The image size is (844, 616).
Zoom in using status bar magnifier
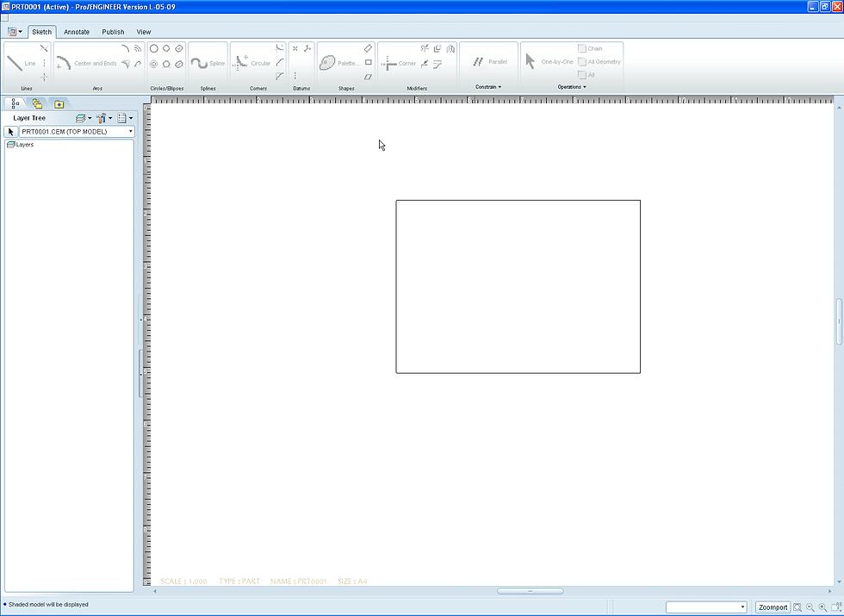pyautogui.click(x=822, y=607)
